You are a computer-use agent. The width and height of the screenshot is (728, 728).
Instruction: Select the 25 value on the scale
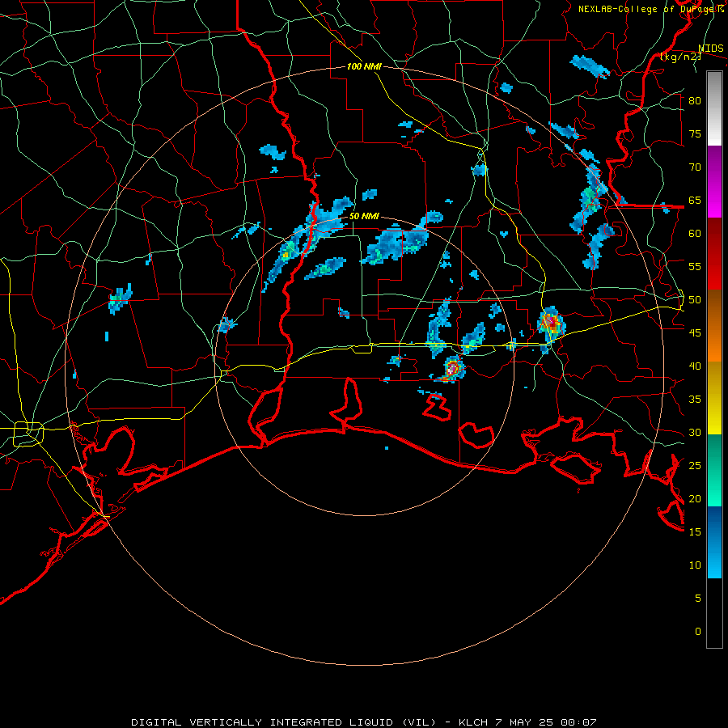tap(695, 466)
